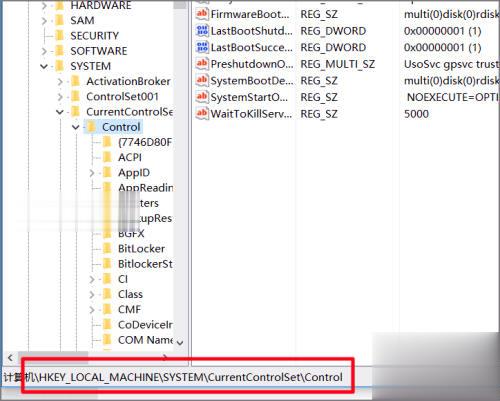Click the SystemBootDe string value icon
Viewport: 500px width, 401px height.
point(202,80)
